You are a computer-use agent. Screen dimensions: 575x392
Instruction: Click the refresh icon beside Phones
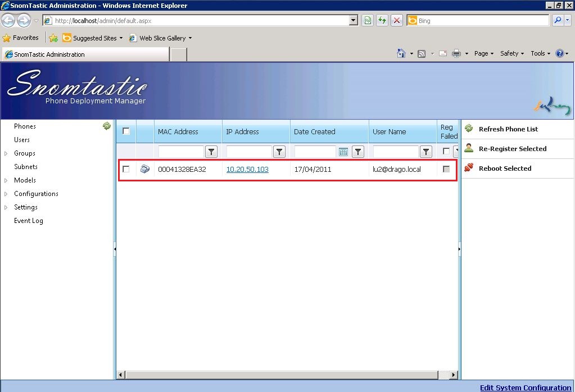(x=106, y=126)
